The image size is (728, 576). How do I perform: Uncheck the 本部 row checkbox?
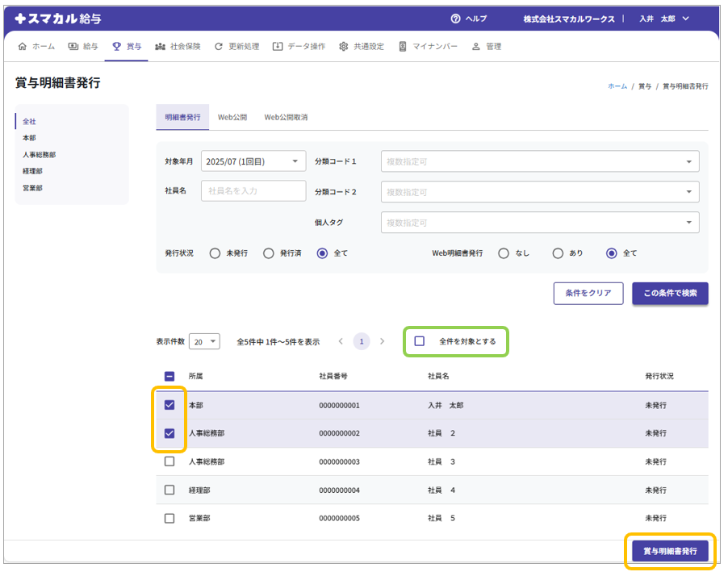[169, 405]
